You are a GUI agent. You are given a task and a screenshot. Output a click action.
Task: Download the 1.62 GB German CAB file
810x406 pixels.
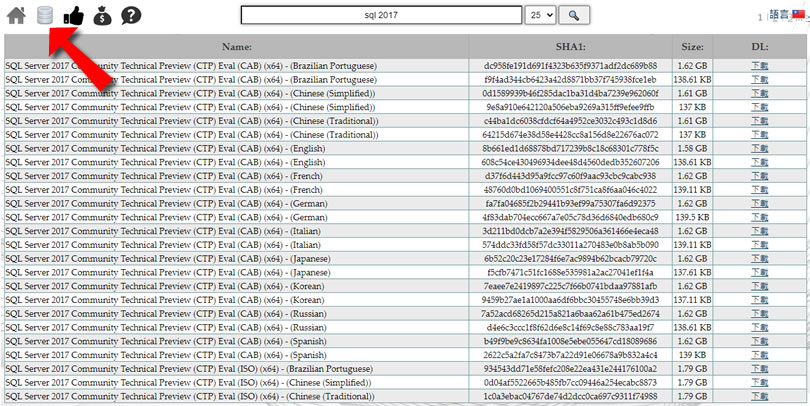click(x=759, y=204)
